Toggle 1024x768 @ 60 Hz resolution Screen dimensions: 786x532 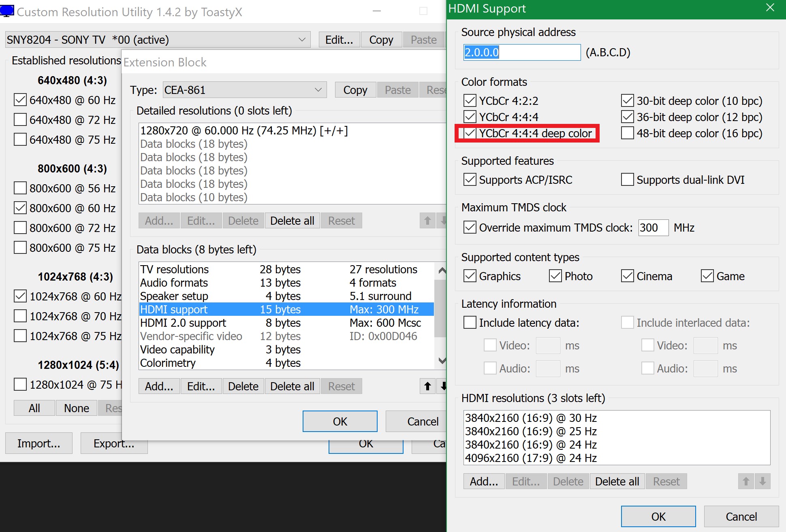pyautogui.click(x=20, y=296)
